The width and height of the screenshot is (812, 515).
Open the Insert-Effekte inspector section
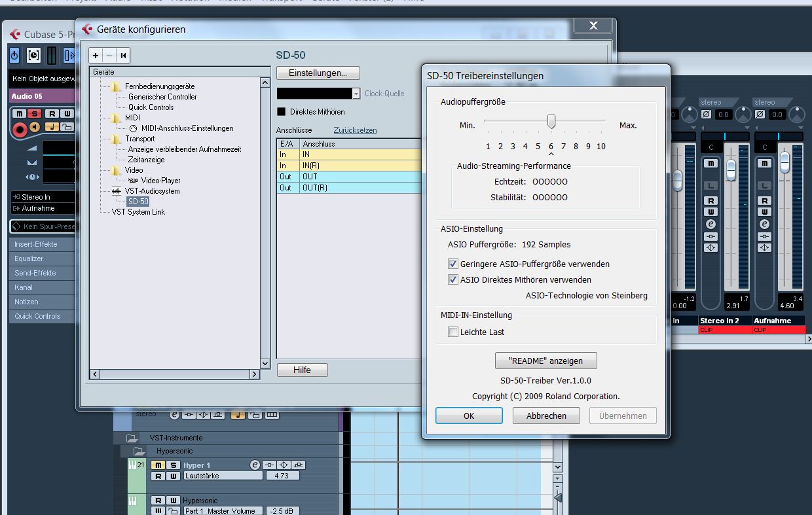click(x=43, y=244)
